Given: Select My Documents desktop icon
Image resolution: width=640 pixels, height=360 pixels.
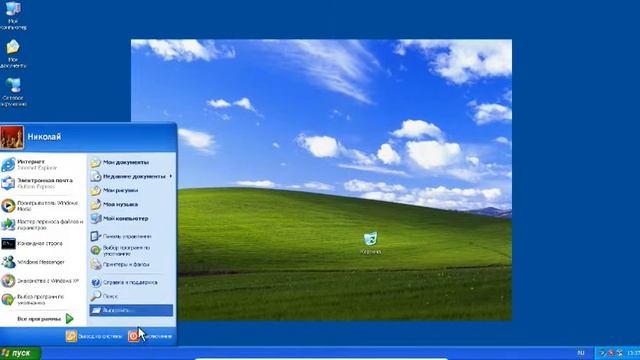Looking at the screenshot, I should (13, 54).
